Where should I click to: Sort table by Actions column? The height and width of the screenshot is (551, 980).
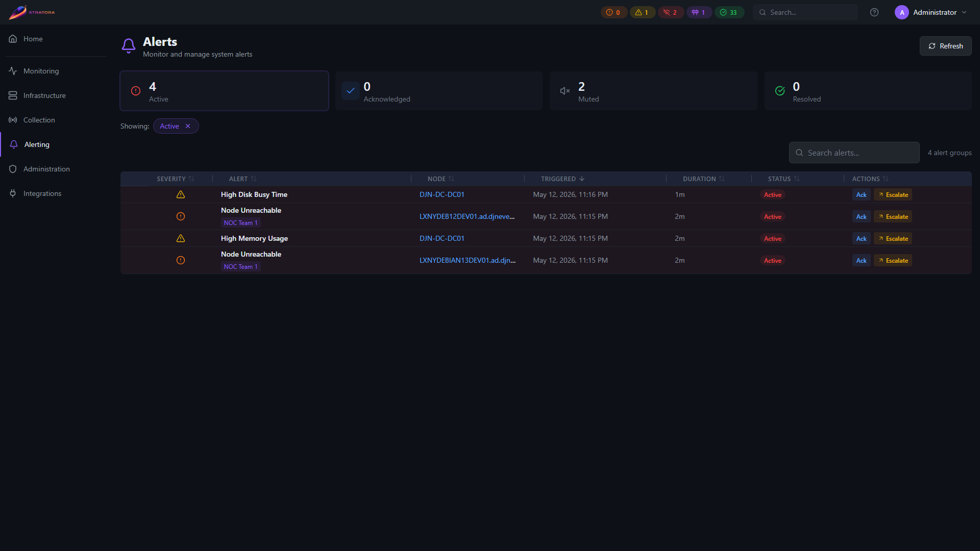click(x=870, y=179)
